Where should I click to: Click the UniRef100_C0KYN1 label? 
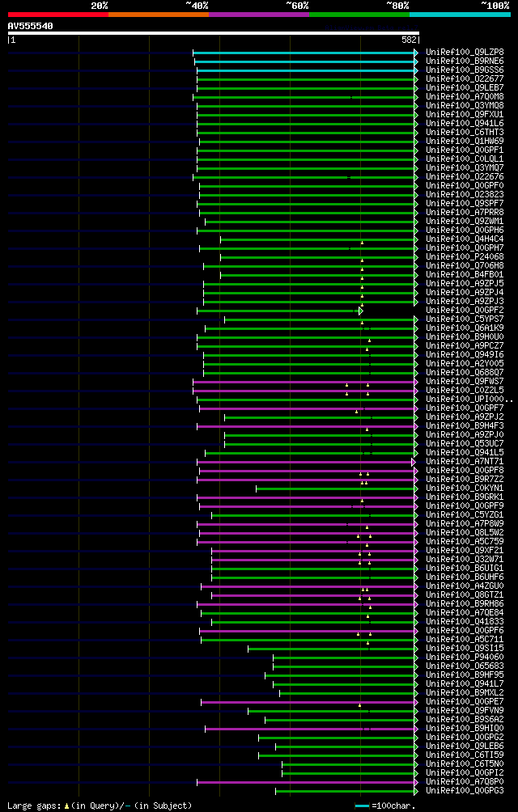(465, 488)
